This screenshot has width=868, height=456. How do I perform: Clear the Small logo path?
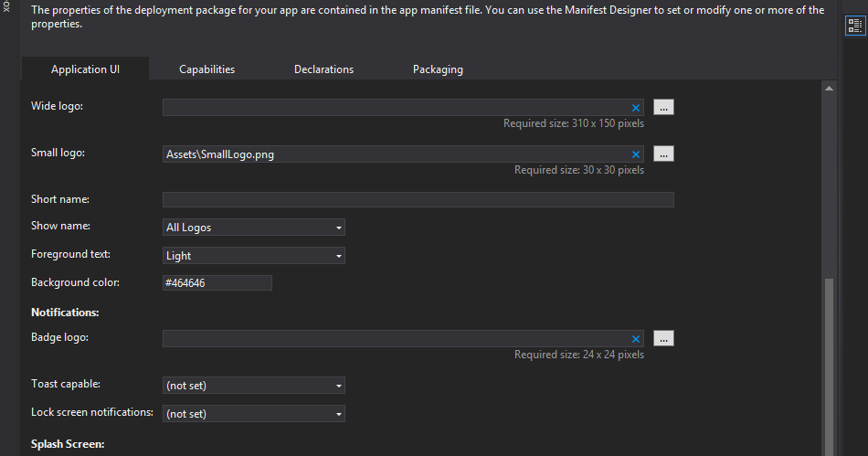pos(636,154)
